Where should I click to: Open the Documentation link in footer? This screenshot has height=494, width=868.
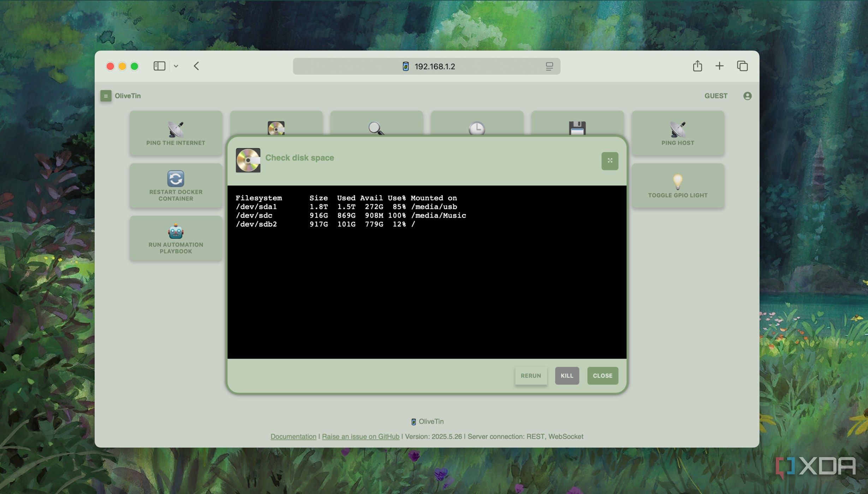click(293, 436)
